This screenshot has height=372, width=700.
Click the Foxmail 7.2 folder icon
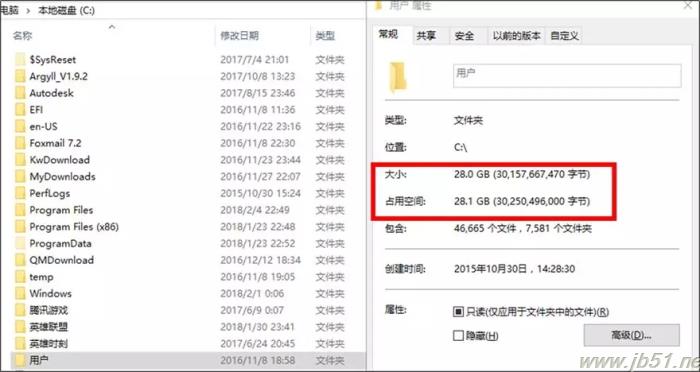(20, 143)
